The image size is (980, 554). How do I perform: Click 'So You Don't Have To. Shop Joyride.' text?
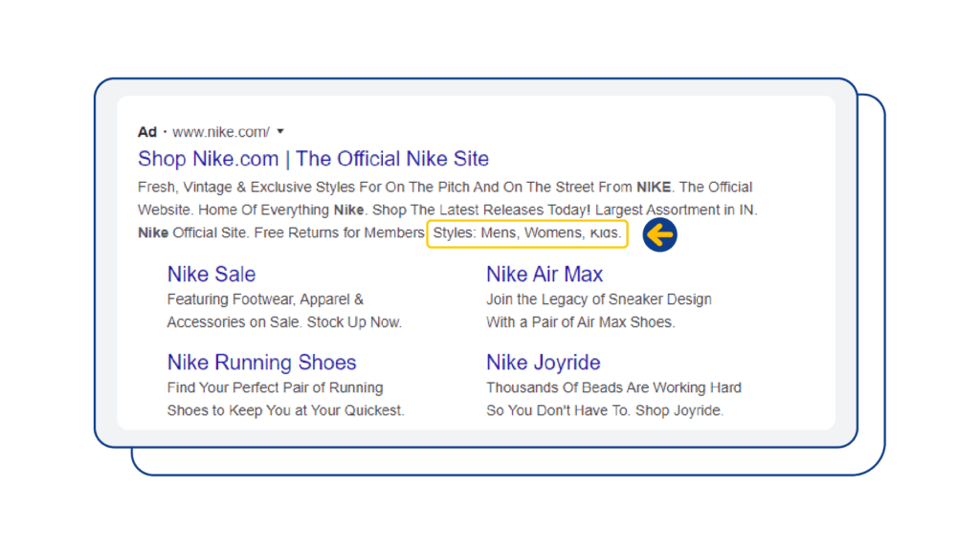point(605,410)
